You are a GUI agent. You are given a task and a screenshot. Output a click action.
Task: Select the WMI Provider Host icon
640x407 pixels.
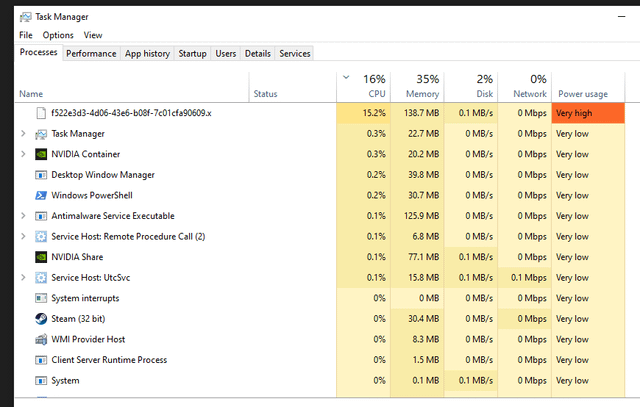41,339
